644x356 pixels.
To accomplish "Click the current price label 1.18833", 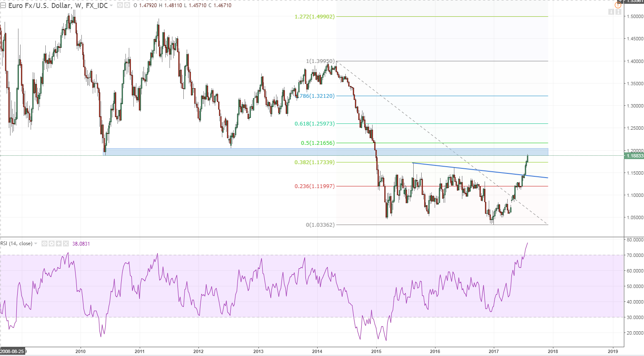I will coord(634,156).
